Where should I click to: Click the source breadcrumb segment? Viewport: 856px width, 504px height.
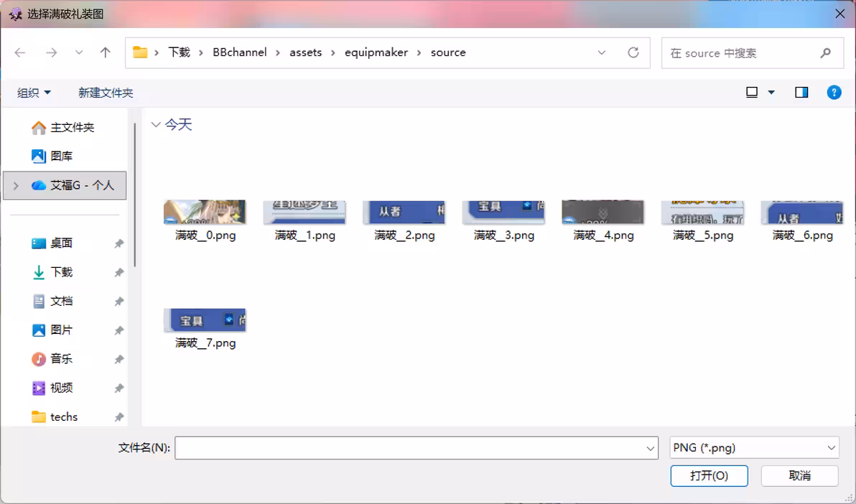coord(448,52)
